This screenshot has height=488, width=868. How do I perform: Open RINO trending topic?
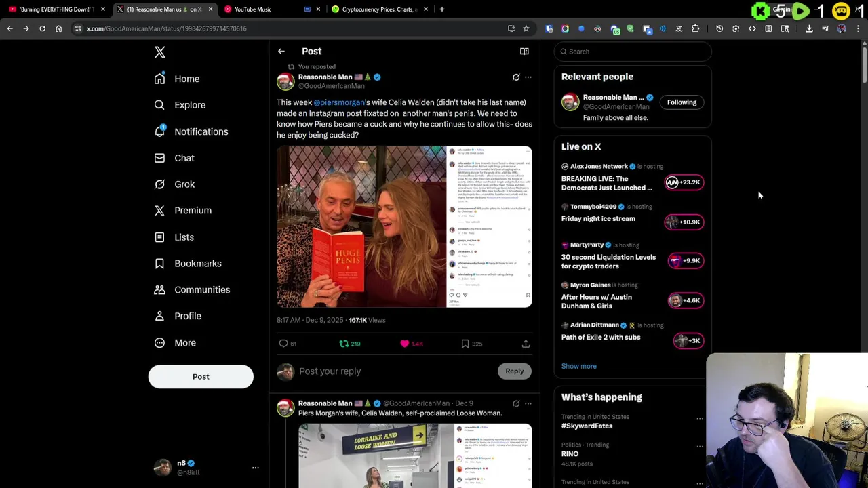coord(570,454)
